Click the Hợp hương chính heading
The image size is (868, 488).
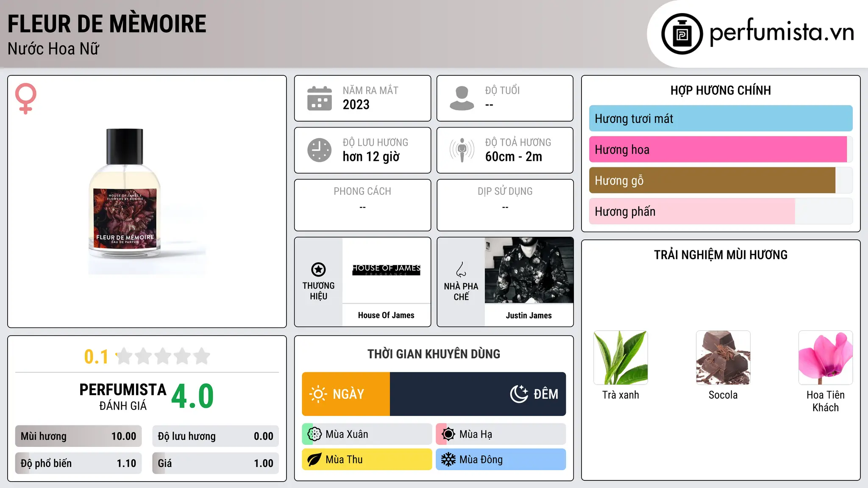[x=721, y=90]
